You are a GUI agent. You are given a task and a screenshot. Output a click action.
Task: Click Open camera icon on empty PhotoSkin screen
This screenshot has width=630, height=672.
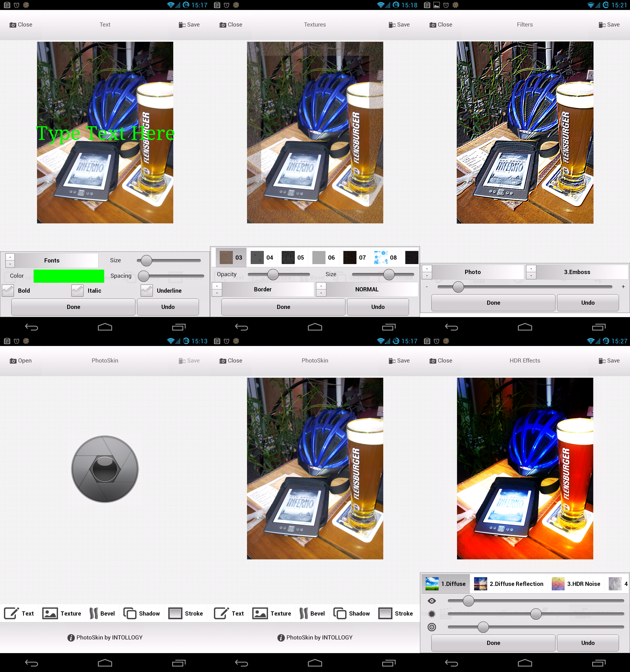[13, 361]
